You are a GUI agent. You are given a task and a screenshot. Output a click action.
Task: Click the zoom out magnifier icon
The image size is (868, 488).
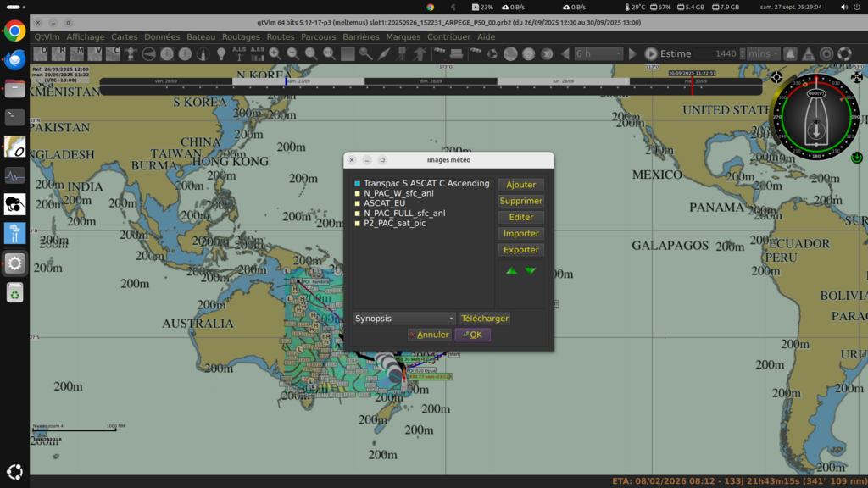coord(292,53)
